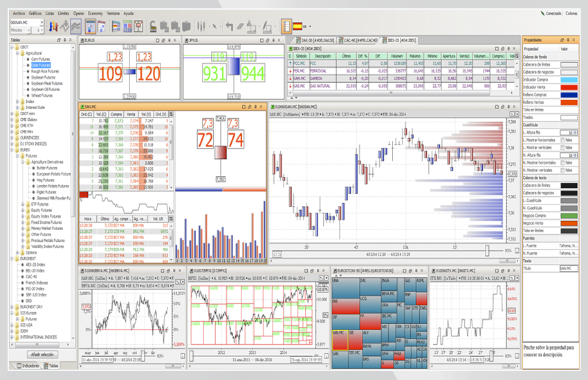Switch to the Indicadores tab at bottom

tap(28, 365)
